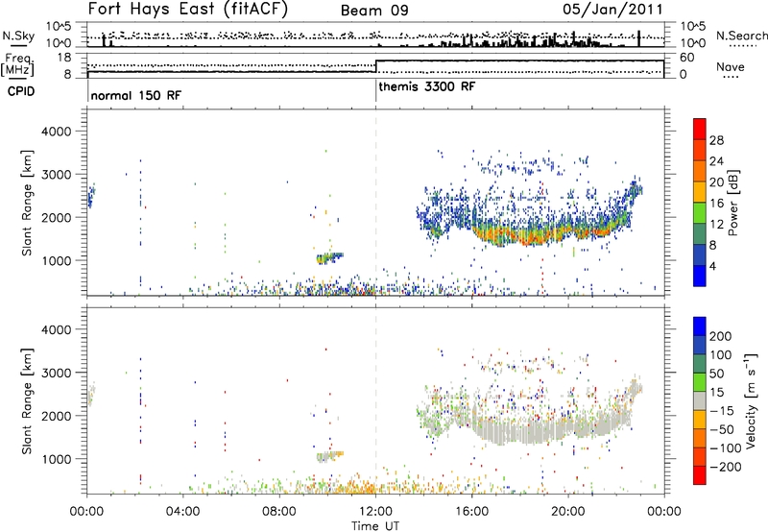Image resolution: width=768 pixels, height=532 pixels.
Task: Click the "themis 3300 RF" CPID annotation
Action: coord(426,86)
